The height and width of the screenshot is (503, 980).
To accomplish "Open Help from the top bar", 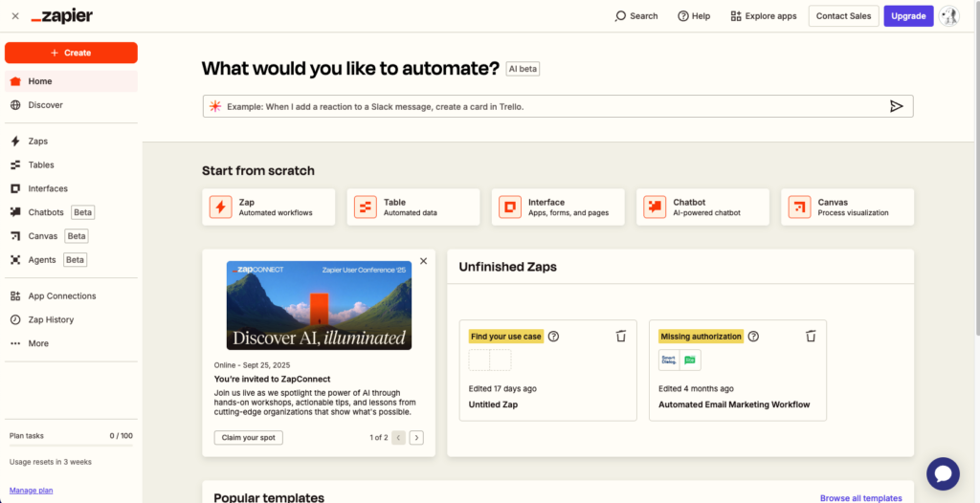I will pos(694,16).
